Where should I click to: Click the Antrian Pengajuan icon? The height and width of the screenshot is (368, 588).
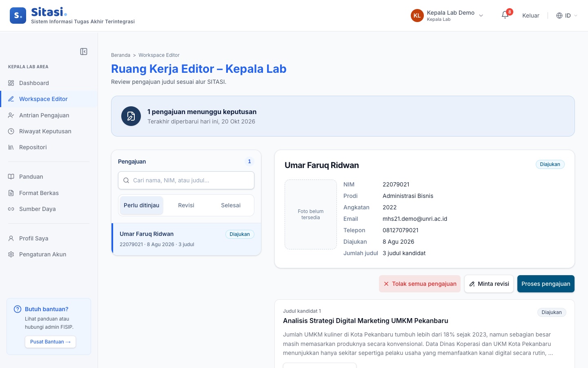click(11, 115)
